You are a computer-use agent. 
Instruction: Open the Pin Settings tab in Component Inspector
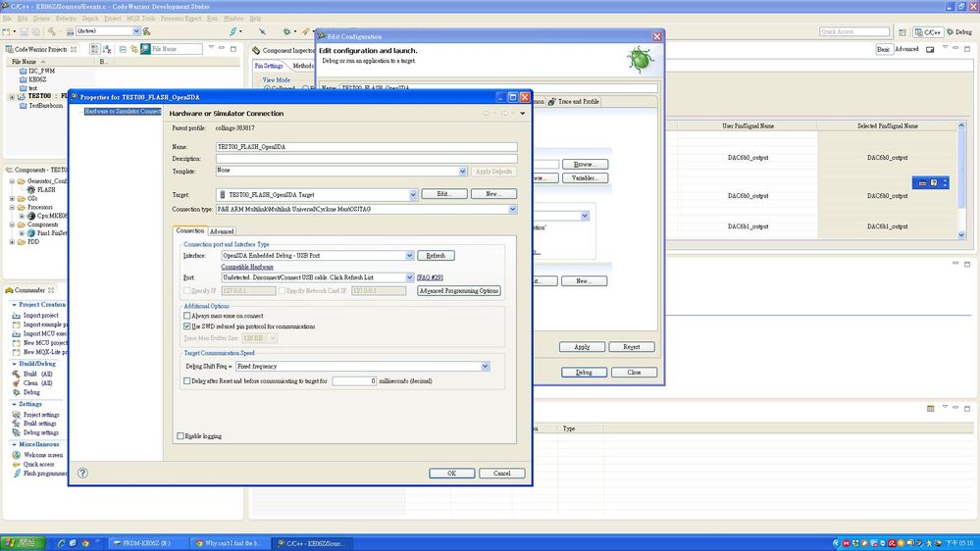(x=269, y=66)
